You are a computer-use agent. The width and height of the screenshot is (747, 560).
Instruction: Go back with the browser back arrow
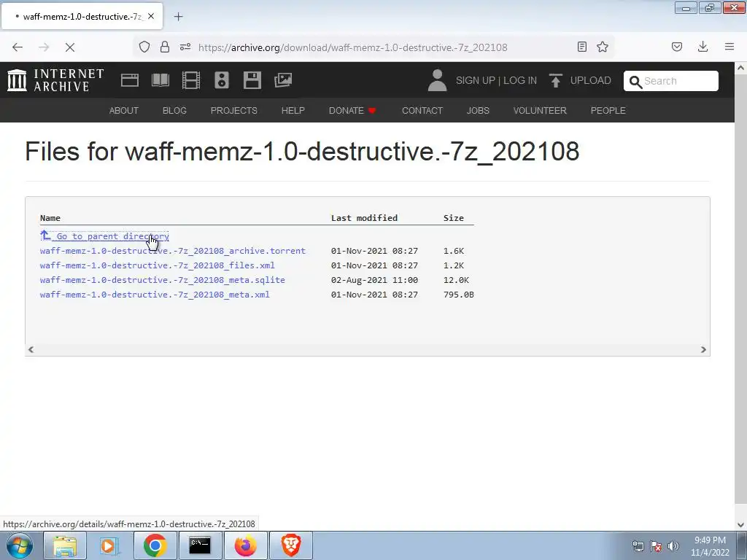[x=18, y=47]
